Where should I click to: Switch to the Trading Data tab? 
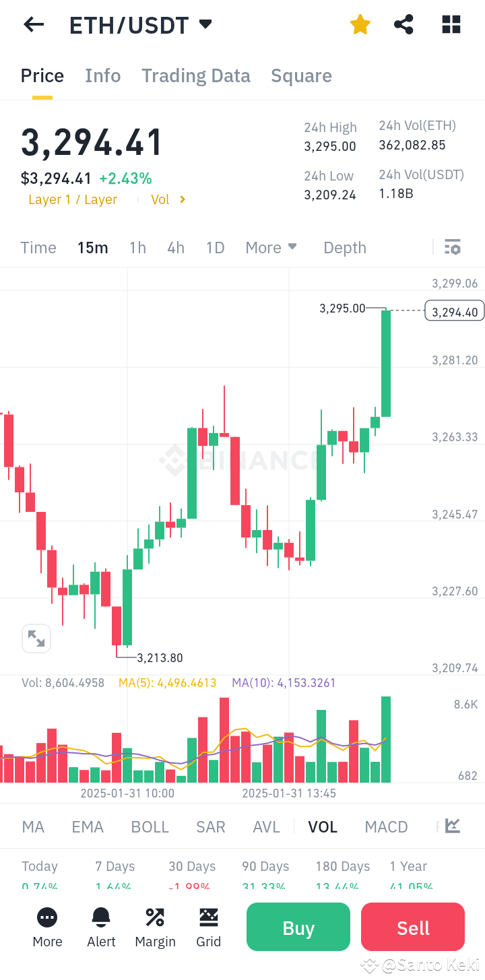(195, 75)
